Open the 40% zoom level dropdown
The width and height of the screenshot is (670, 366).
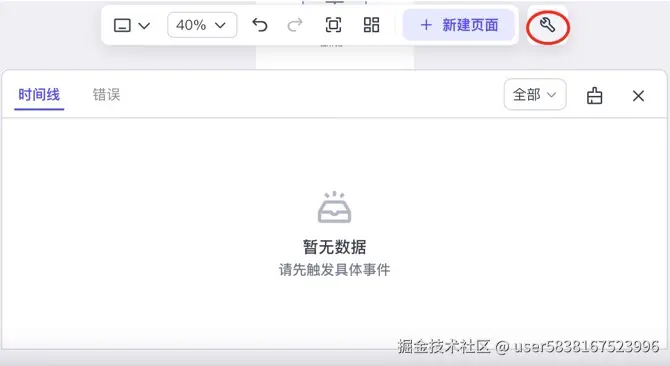click(202, 25)
